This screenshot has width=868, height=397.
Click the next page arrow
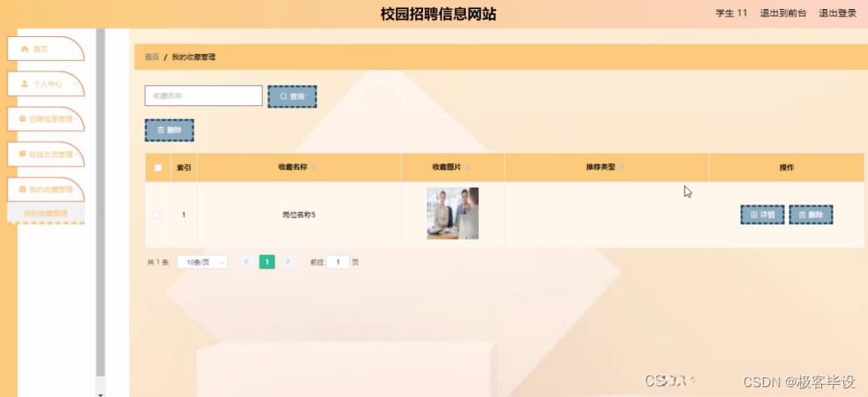click(287, 262)
